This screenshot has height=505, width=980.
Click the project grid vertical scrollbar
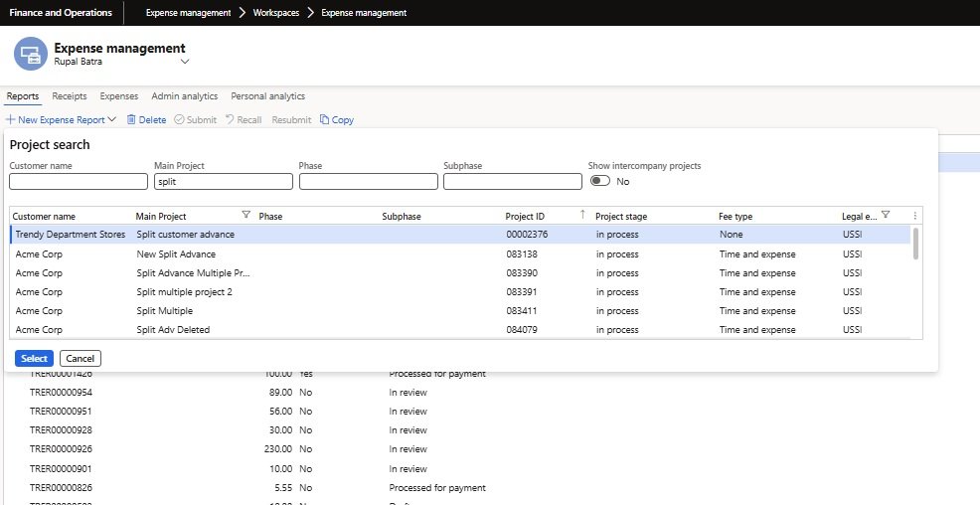click(x=915, y=244)
